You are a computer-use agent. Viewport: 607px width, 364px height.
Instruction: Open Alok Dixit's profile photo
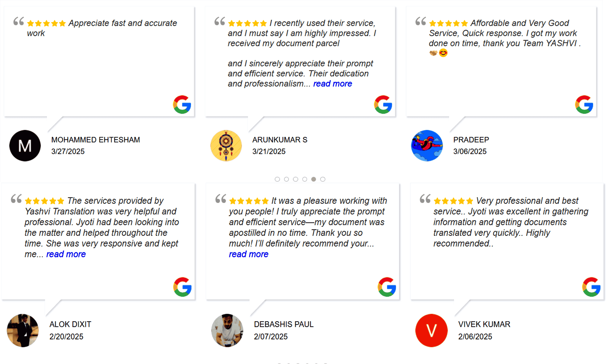pos(23,330)
